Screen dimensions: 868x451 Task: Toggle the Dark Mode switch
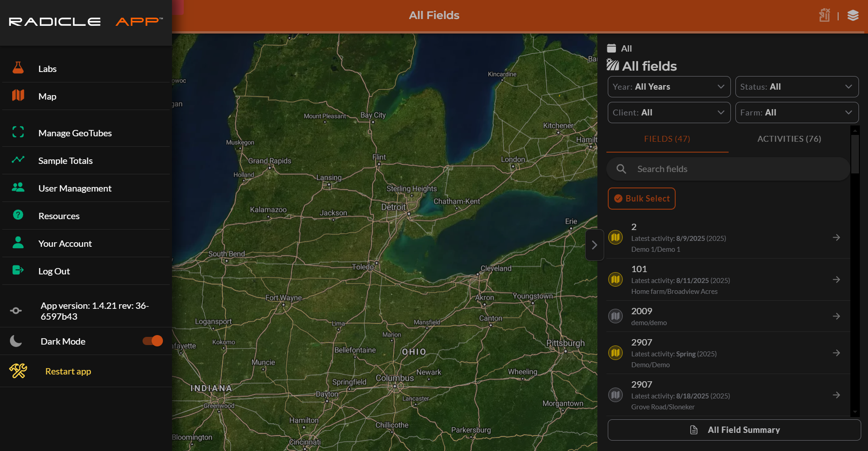coord(153,341)
